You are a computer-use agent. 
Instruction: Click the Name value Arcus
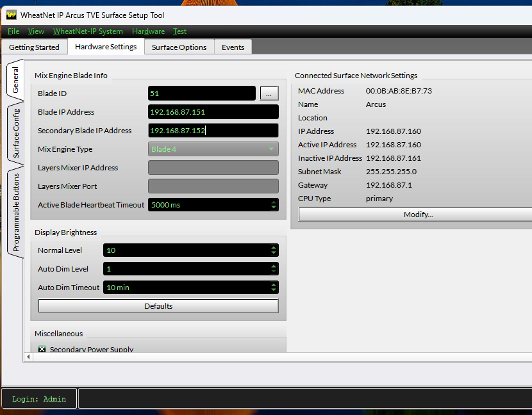pyautogui.click(x=376, y=104)
